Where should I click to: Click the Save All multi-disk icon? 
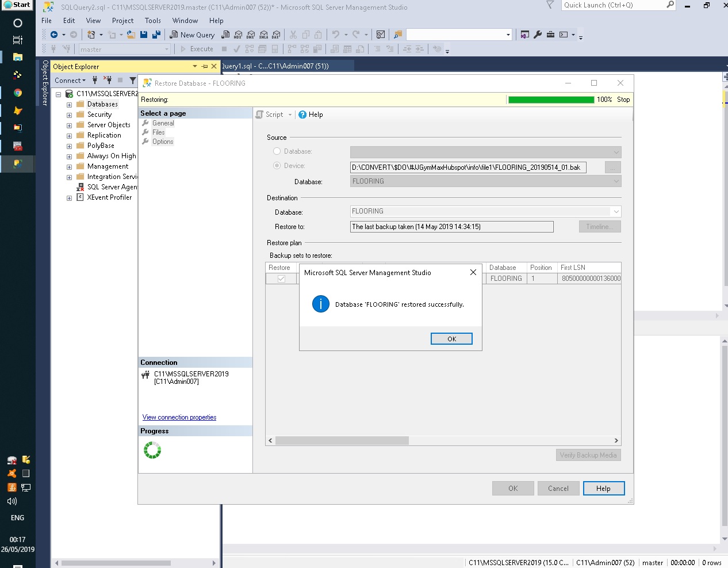pyautogui.click(x=156, y=35)
